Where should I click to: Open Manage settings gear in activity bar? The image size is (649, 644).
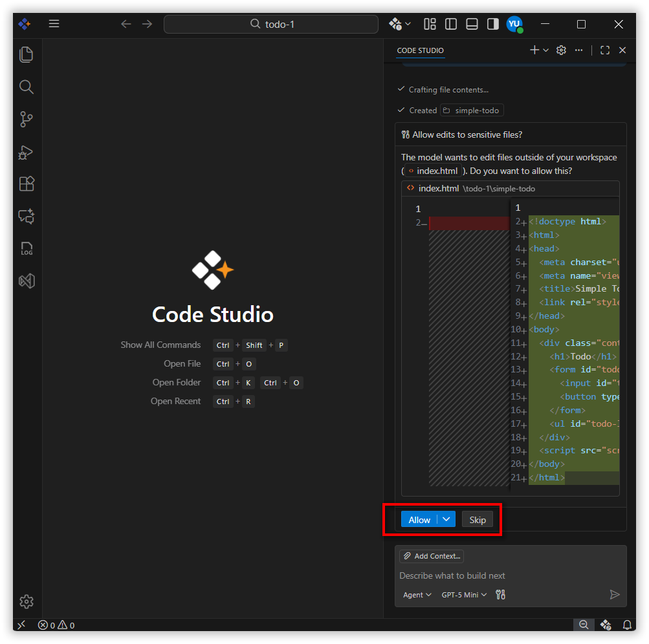(x=26, y=601)
